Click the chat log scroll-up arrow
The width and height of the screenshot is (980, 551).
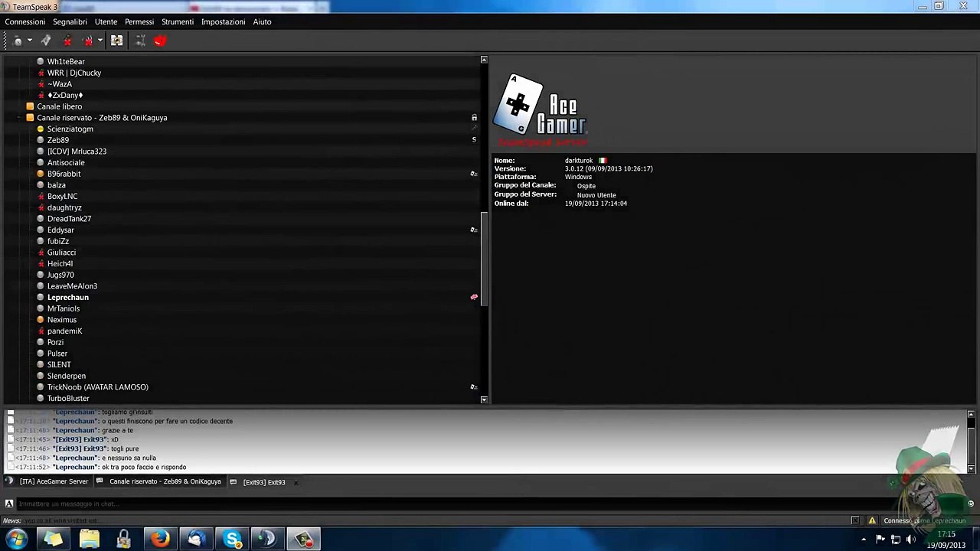point(971,415)
